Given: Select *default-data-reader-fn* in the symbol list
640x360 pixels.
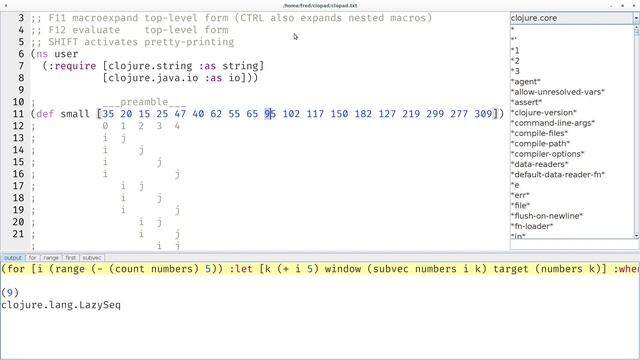Looking at the screenshot, I should [x=558, y=174].
